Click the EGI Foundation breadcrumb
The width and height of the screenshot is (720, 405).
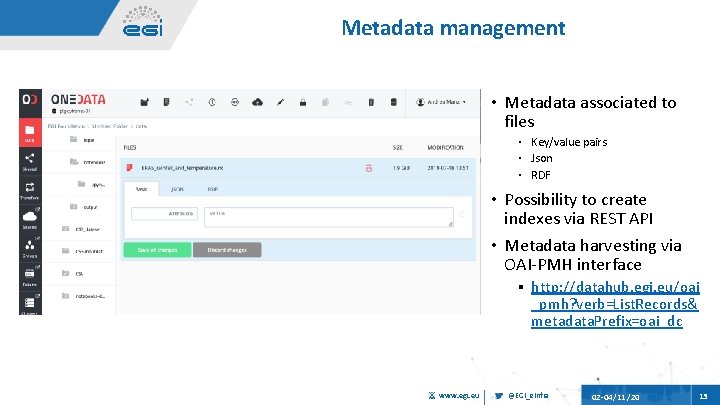point(66,126)
